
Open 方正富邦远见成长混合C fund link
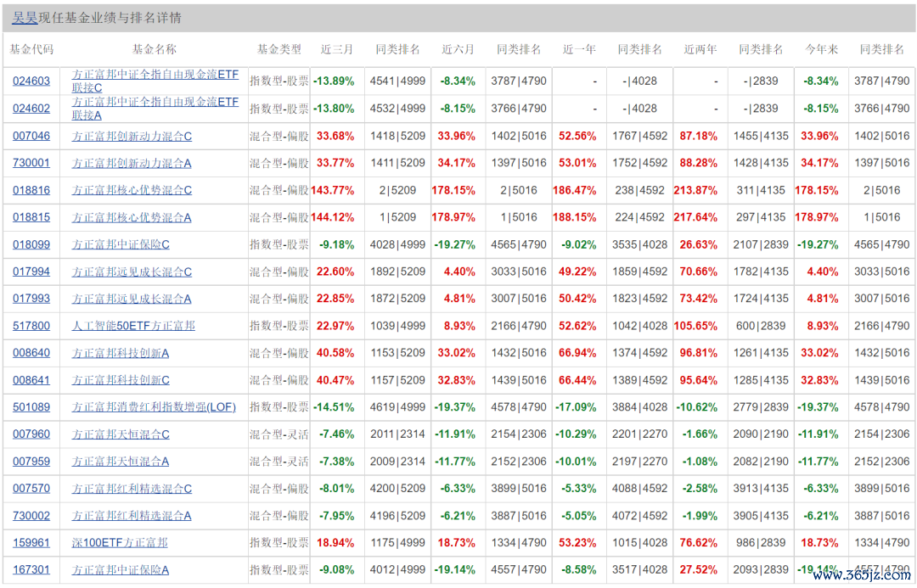(x=132, y=272)
